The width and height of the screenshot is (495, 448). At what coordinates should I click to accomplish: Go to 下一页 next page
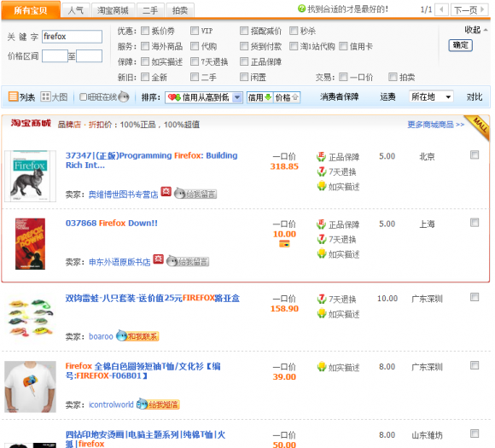tap(469, 9)
